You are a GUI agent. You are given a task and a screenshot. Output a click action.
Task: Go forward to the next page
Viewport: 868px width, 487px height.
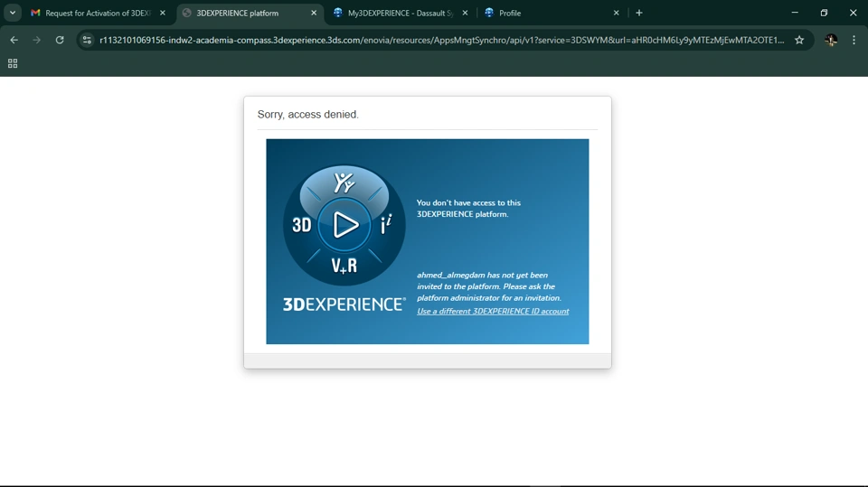click(x=36, y=40)
